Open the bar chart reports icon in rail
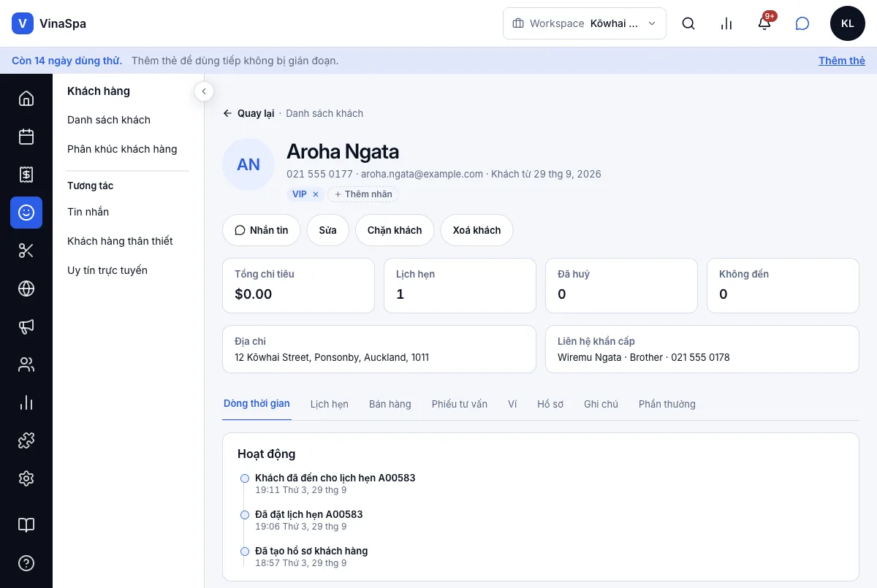The width and height of the screenshot is (877, 588). pos(26,402)
